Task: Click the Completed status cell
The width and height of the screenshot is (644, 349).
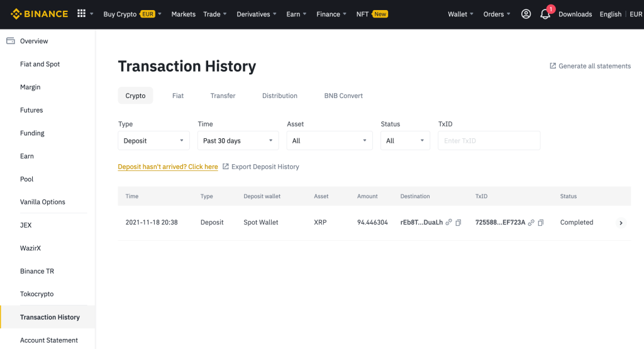Action: (x=577, y=222)
